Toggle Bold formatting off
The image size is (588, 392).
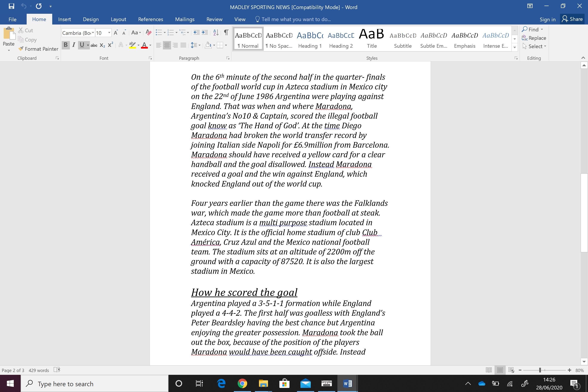66,45
